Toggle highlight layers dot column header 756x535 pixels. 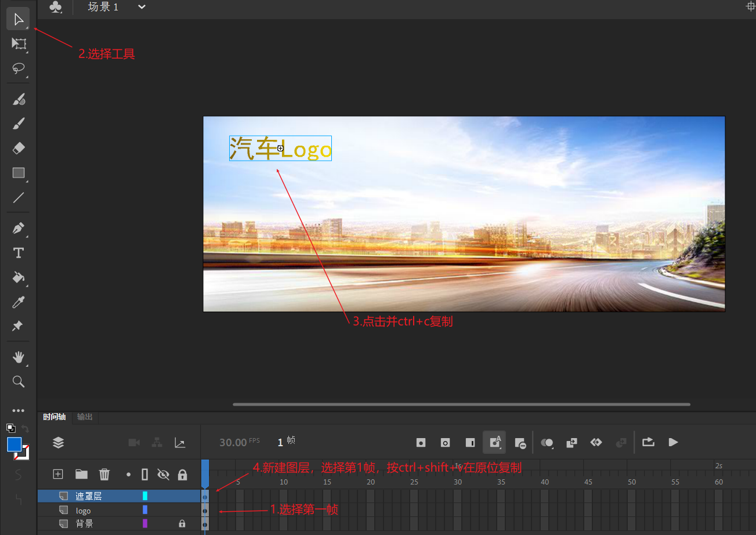click(x=128, y=474)
